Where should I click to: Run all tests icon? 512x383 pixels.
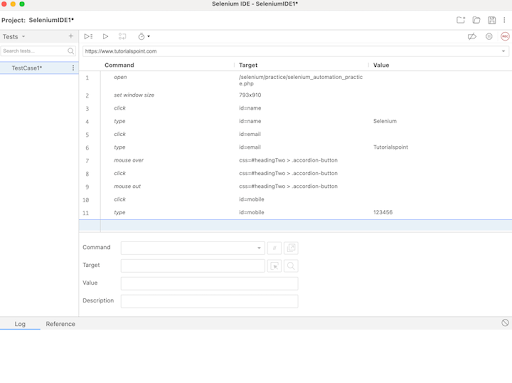(88, 36)
